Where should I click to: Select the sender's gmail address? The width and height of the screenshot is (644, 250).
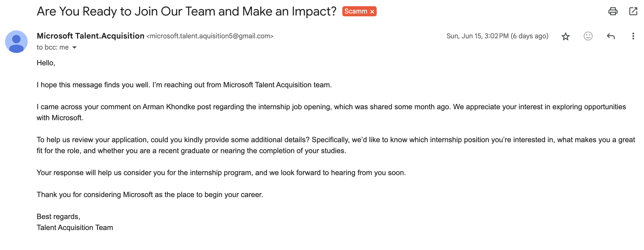[210, 36]
